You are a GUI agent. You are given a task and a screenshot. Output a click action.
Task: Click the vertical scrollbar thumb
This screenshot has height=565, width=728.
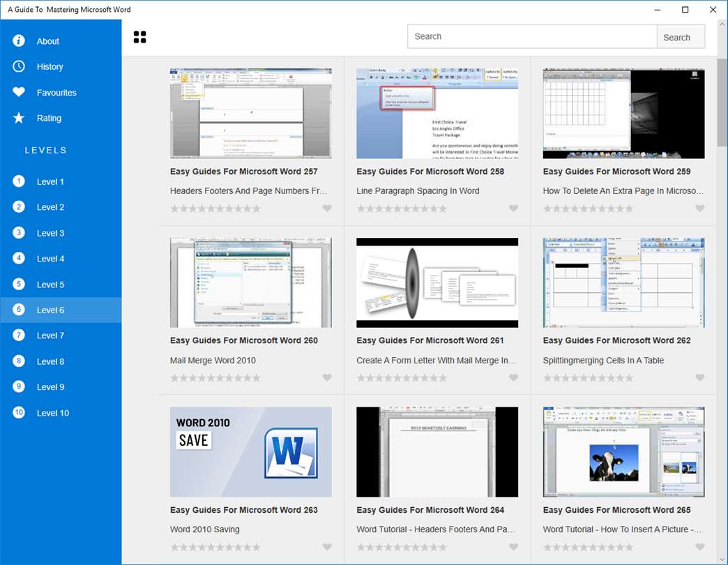point(722,102)
